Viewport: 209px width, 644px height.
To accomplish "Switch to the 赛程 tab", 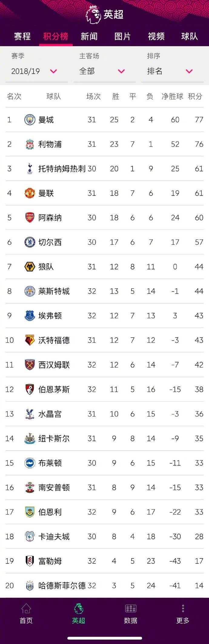I will (22, 37).
